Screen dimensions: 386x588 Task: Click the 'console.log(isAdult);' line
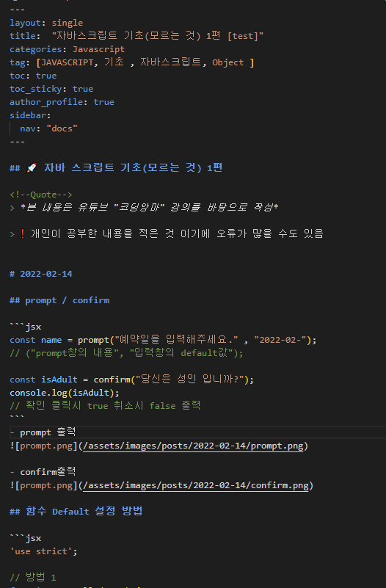[x=65, y=393]
